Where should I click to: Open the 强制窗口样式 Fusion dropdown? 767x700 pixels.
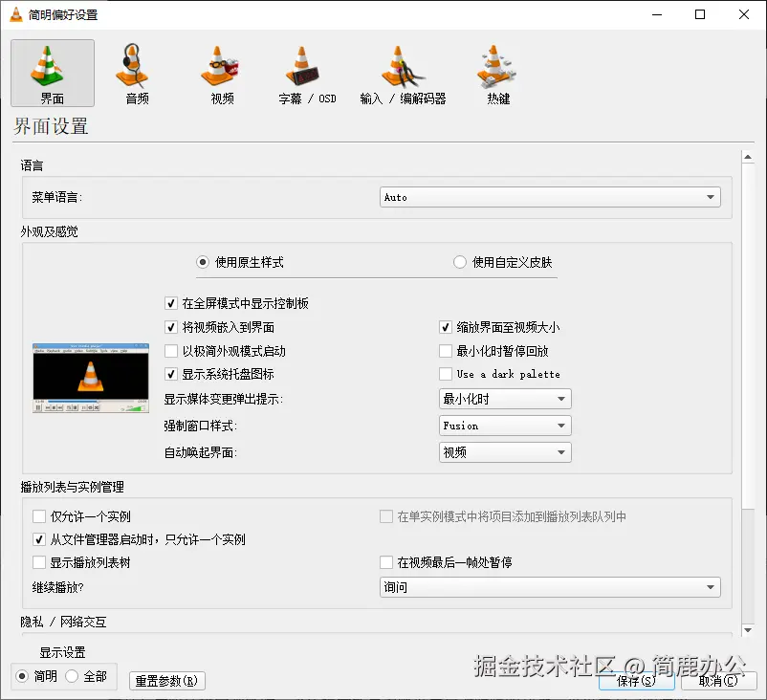click(x=505, y=426)
